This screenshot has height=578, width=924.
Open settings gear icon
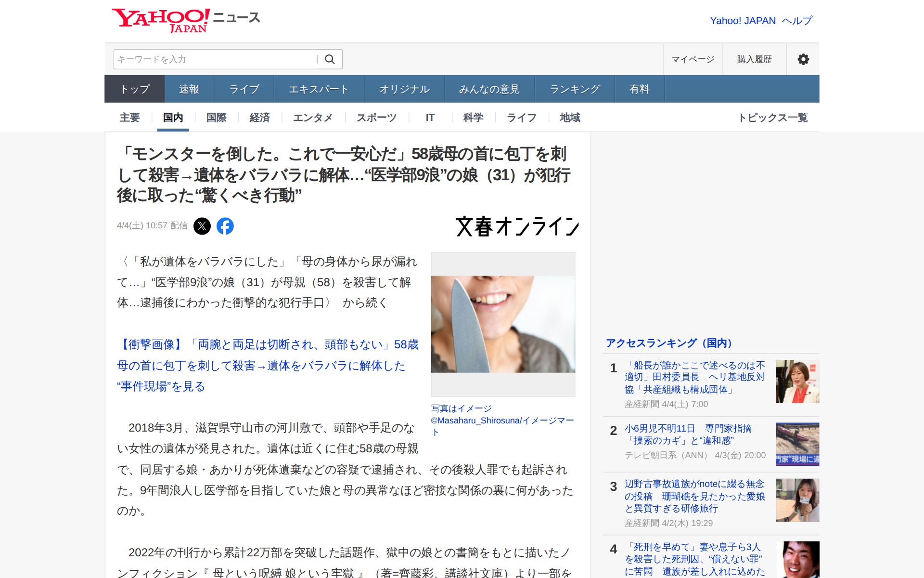pyautogui.click(x=803, y=59)
